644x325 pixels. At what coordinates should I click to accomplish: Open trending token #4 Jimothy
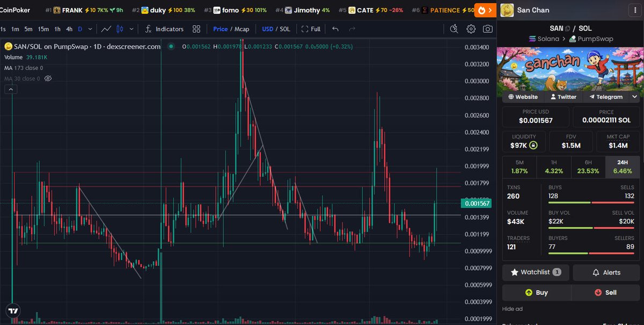[302, 10]
